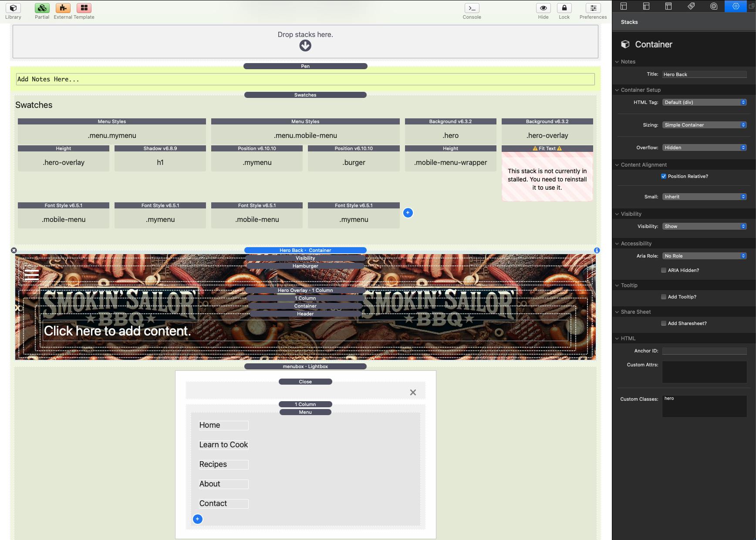The height and width of the screenshot is (540, 756).
Task: Enable the Add Sharesheet? checkbox
Action: click(664, 323)
